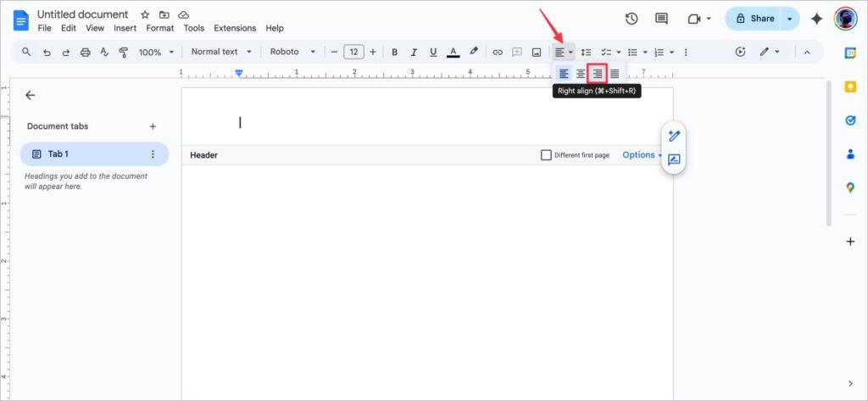Run spelling and grammar check
The image size is (868, 401).
104,52
